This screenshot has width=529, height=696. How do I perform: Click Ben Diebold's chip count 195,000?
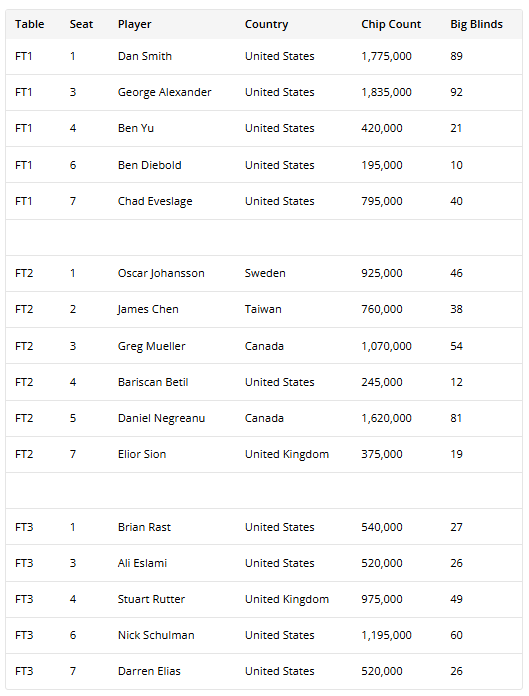382,165
